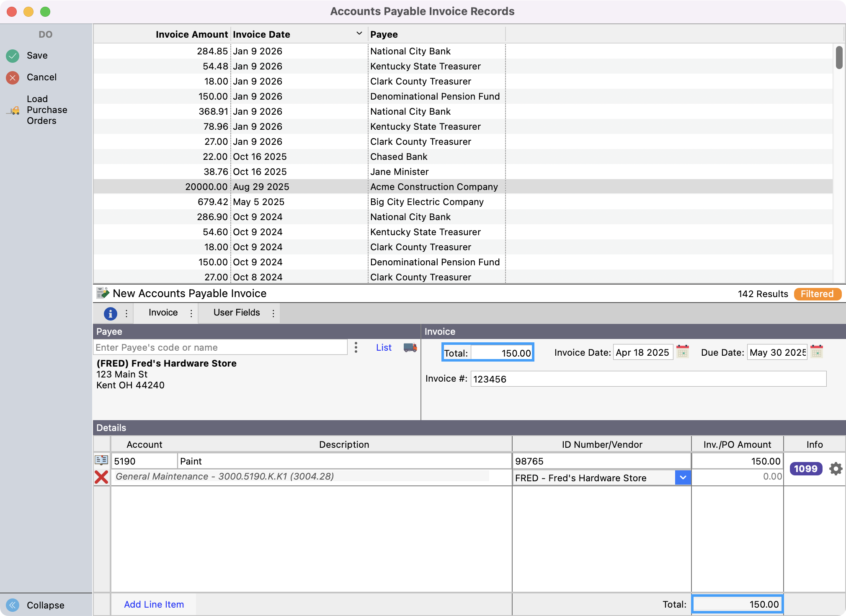Open the Invoice Date column sort chevron
This screenshot has height=616, width=846.
click(x=359, y=33)
